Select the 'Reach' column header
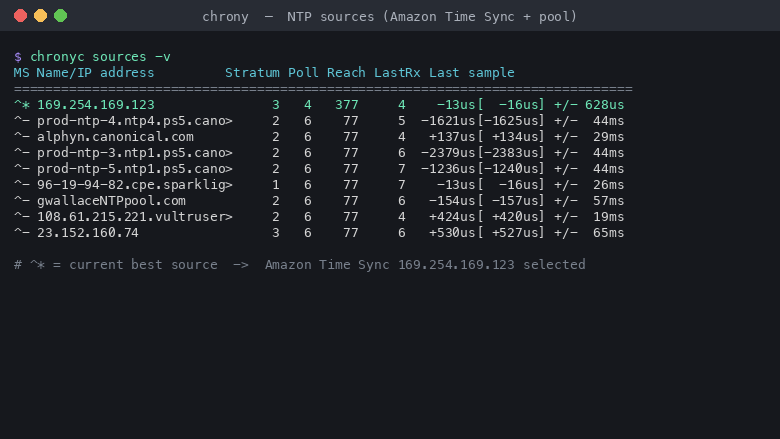This screenshot has width=780, height=439. tap(346, 73)
